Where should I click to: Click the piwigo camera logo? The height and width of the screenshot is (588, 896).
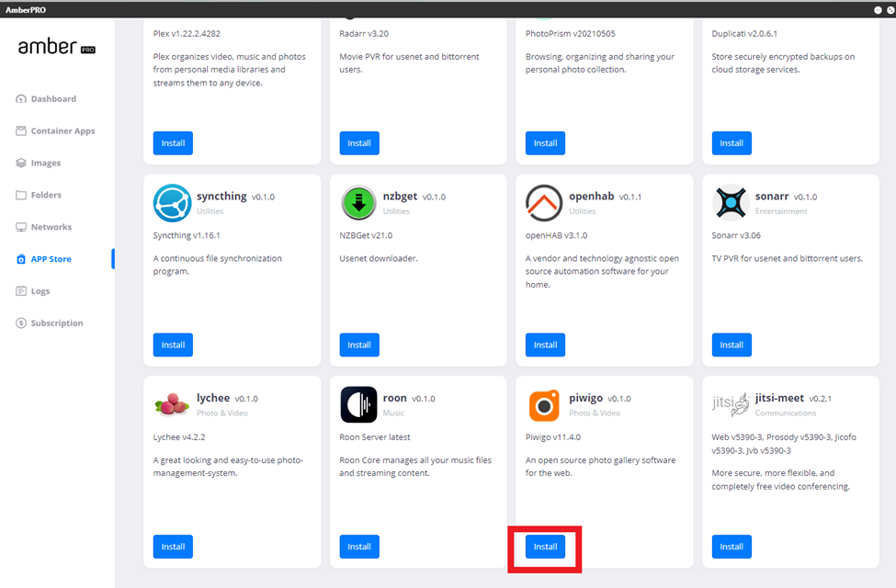click(544, 405)
